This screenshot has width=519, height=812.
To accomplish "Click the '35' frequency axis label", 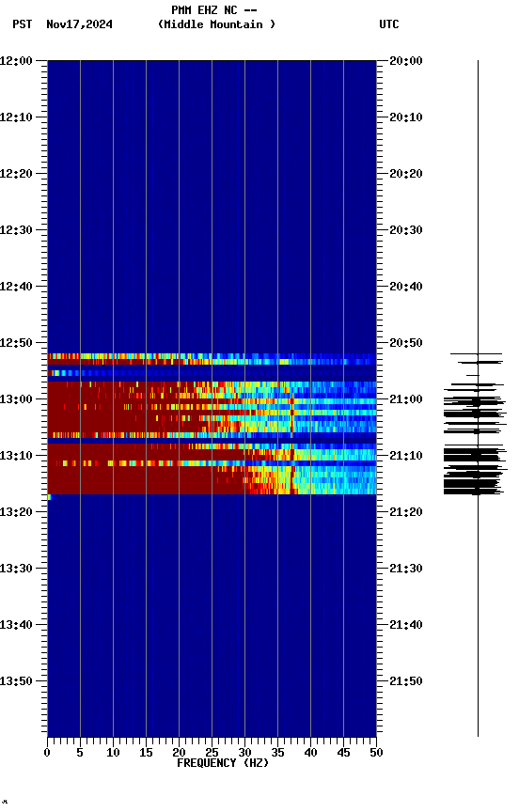I will click(277, 753).
